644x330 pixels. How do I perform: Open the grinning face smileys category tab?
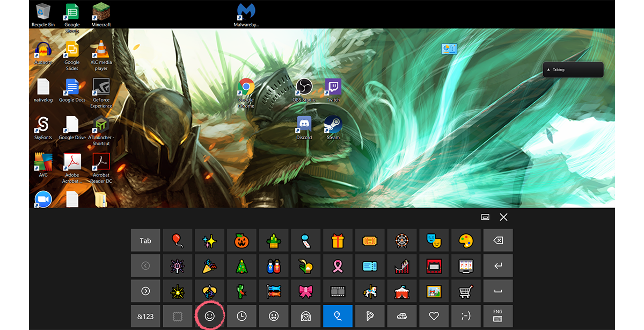(274, 316)
